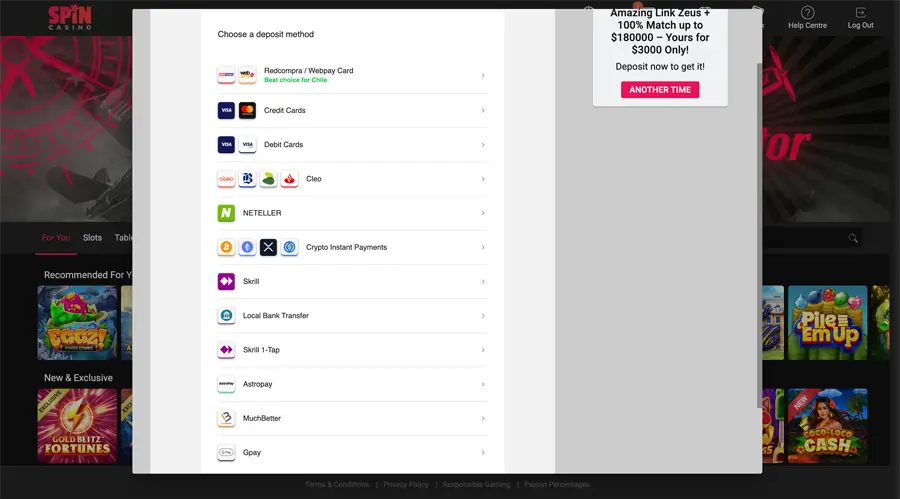
Task: Open the Help Centre question mark icon
Action: point(808,13)
